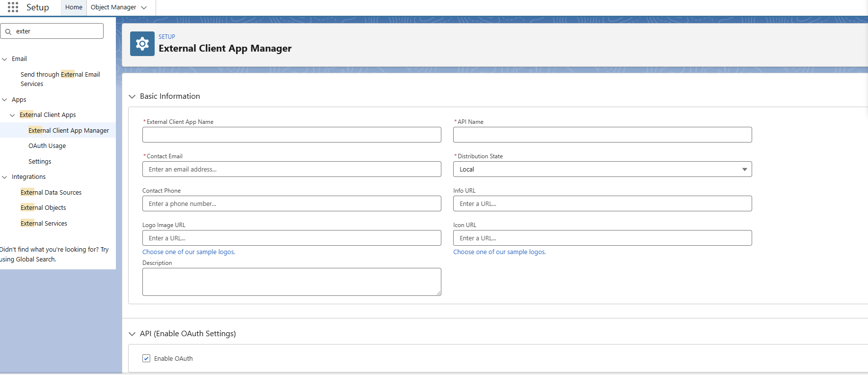Image resolution: width=868 pixels, height=375 pixels.
Task: Open OAuth Usage in sidebar
Action: pos(47,146)
